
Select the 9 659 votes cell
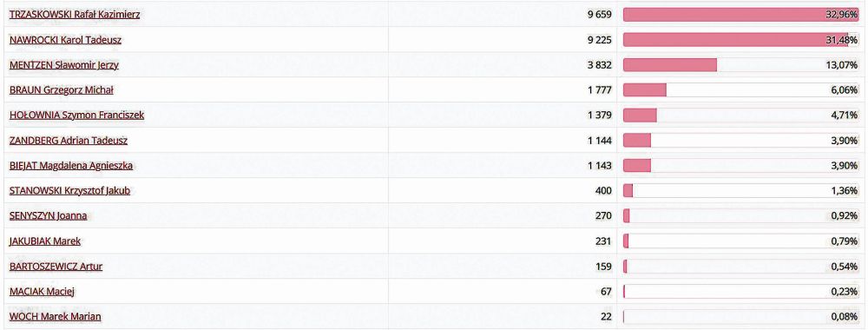click(600, 15)
